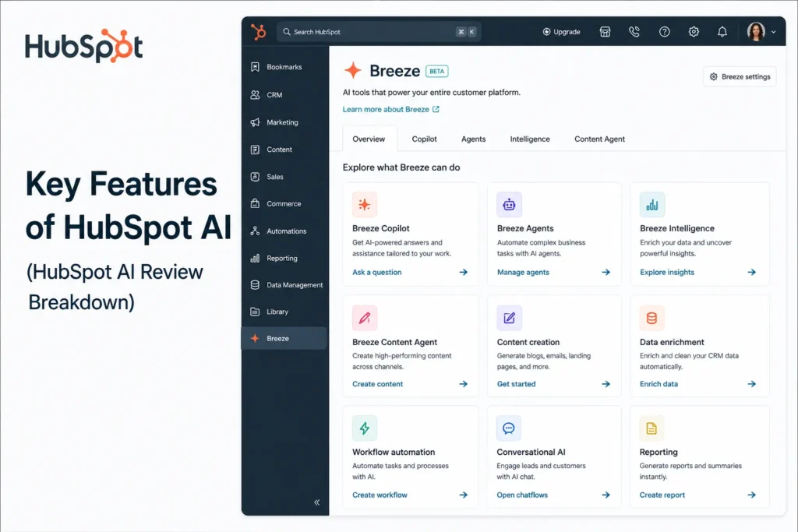Open the Notifications bell icon
The image size is (798, 532).
[722, 31]
